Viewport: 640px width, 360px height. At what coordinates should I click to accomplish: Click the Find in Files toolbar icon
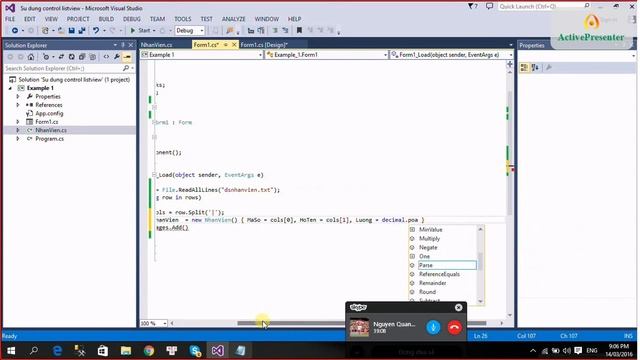pyautogui.click(x=230, y=31)
